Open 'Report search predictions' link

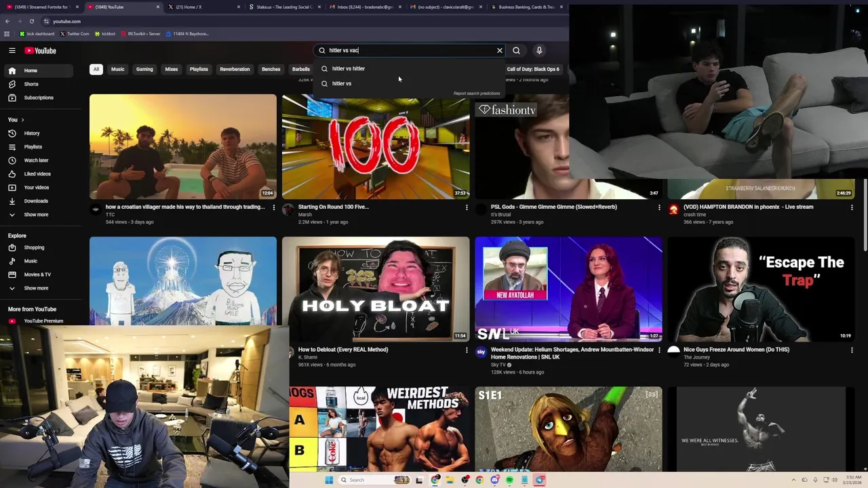point(477,94)
